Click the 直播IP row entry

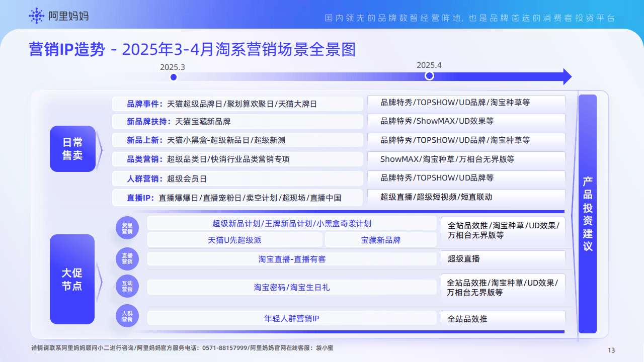click(x=237, y=198)
